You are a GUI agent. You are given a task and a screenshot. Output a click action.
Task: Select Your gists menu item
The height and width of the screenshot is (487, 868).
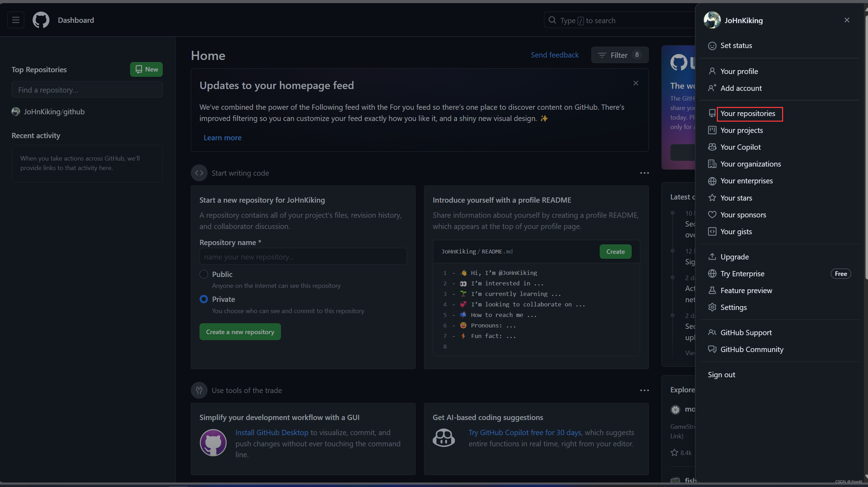(x=779, y=231)
